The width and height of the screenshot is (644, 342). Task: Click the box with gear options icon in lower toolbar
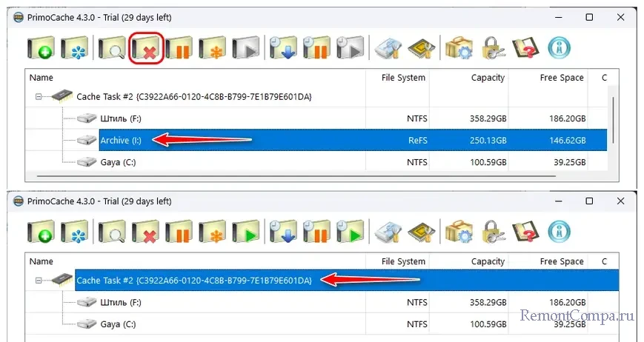[459, 232]
